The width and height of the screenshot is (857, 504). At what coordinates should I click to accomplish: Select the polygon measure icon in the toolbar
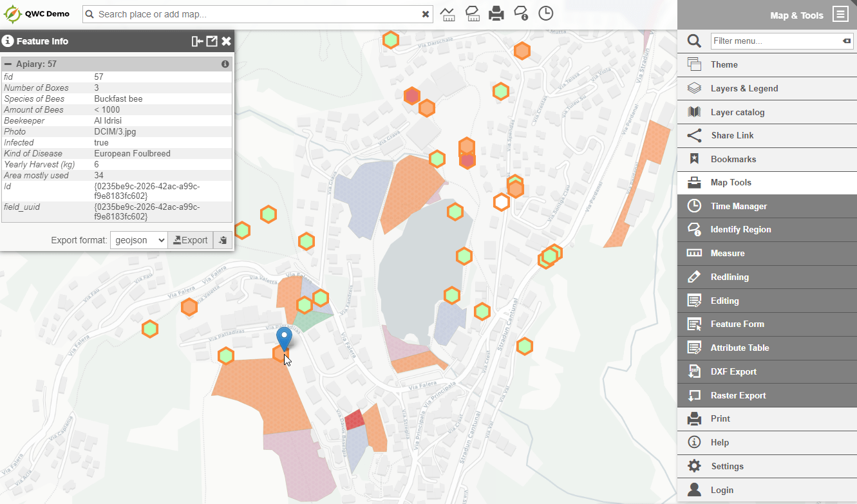[x=473, y=13]
